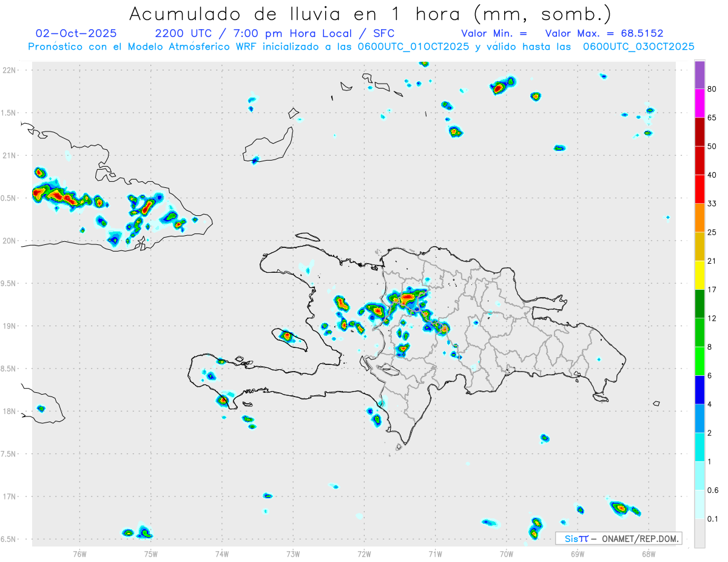Click the legend value '50'

coord(712,146)
